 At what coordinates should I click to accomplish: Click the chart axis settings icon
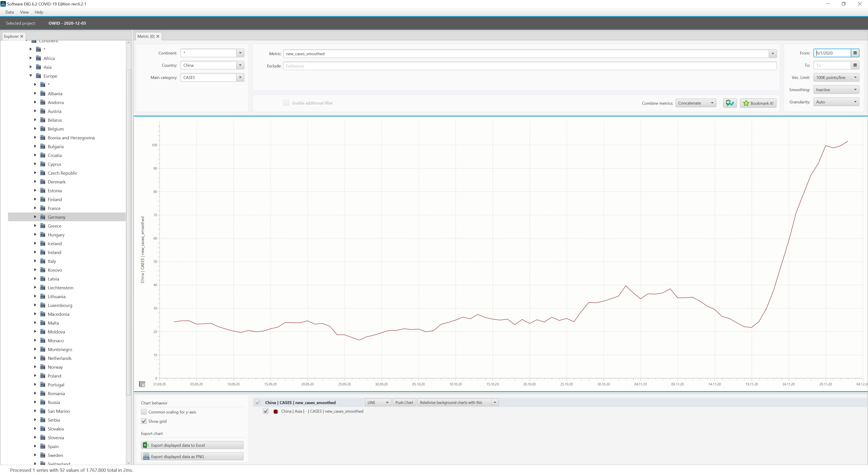[x=142, y=384]
